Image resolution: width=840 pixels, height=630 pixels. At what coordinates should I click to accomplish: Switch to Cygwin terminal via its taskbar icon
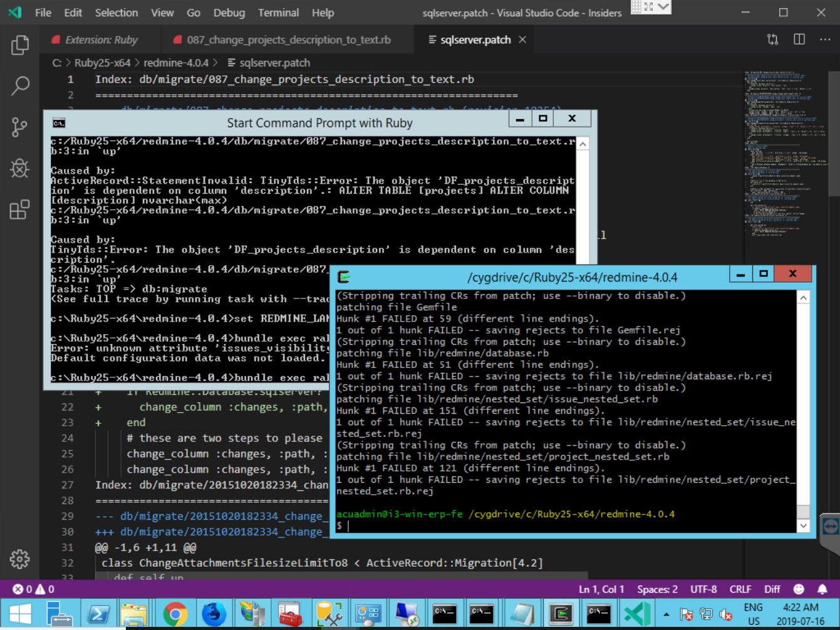pos(561,614)
